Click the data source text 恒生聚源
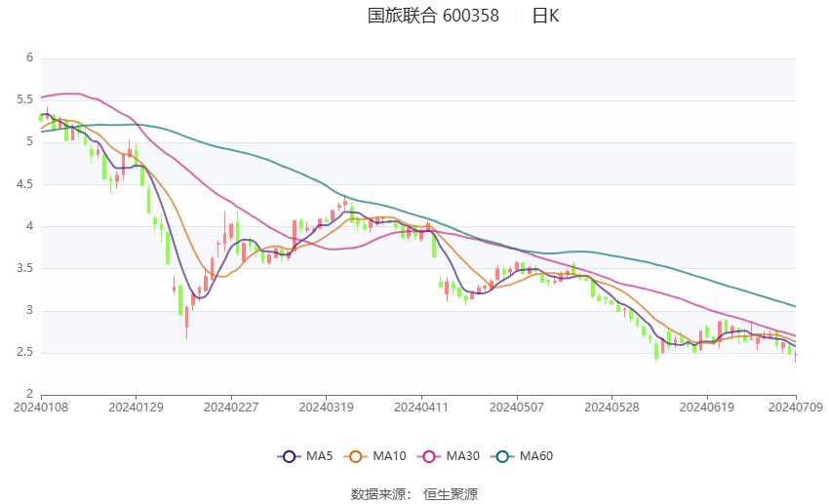 point(451,494)
